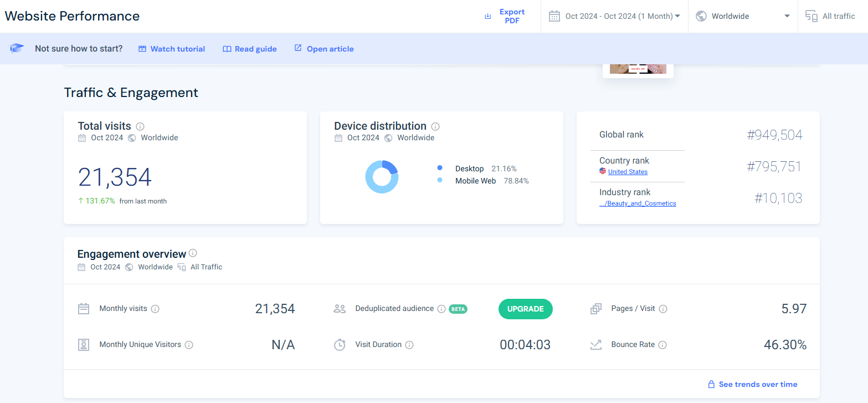Click the Bounce Rate value 46.30%
Image resolution: width=868 pixels, height=403 pixels.
(x=785, y=345)
